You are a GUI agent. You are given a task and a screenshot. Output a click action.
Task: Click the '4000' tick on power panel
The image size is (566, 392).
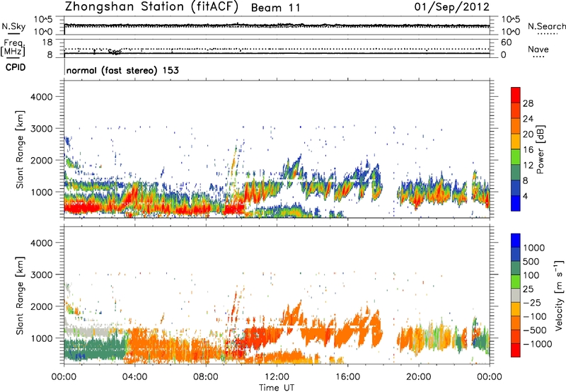[x=42, y=97]
